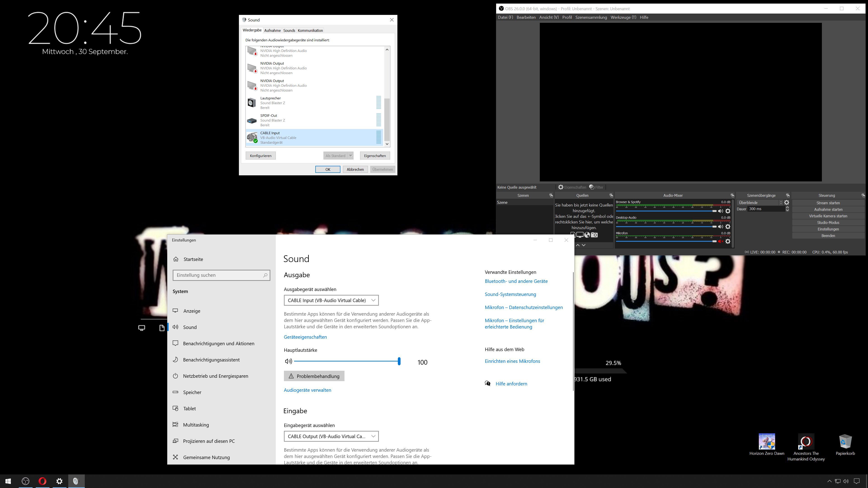This screenshot has height=488, width=868.
Task: Mute the Browser & Spotify audio source
Action: click(720, 211)
